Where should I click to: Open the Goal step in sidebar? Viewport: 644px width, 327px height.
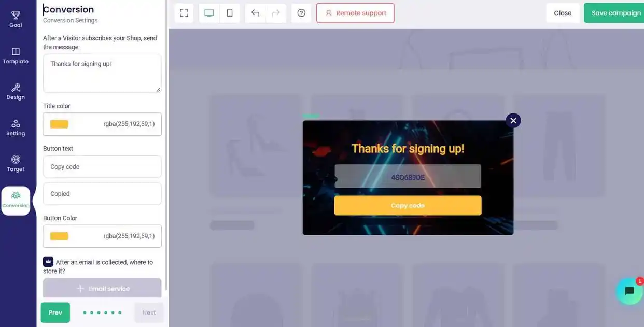16,20
